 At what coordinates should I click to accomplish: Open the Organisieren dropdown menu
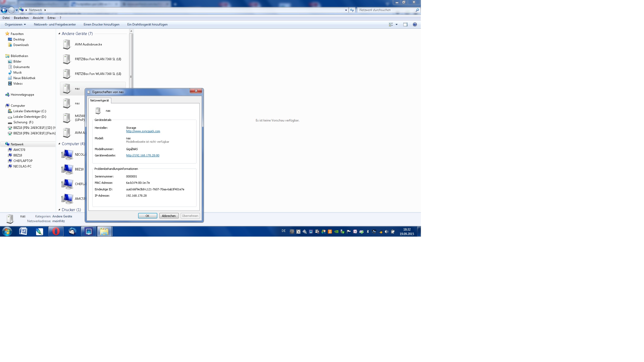click(x=15, y=24)
